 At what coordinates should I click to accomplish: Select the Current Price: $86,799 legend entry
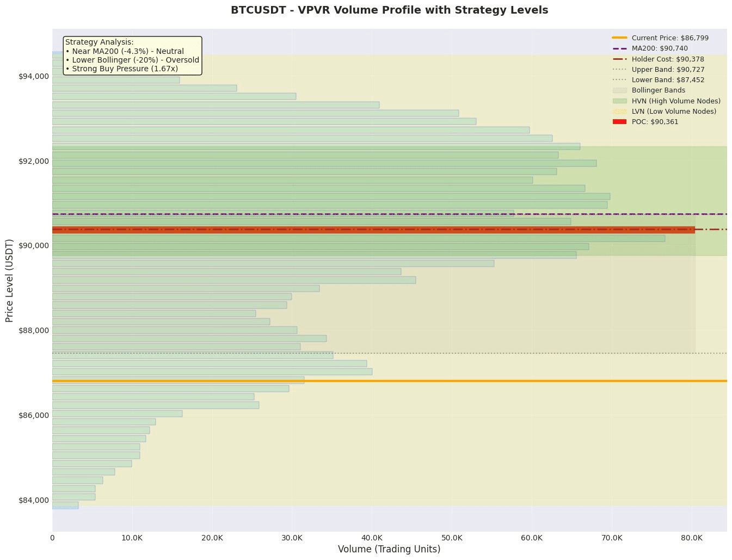tap(661, 38)
